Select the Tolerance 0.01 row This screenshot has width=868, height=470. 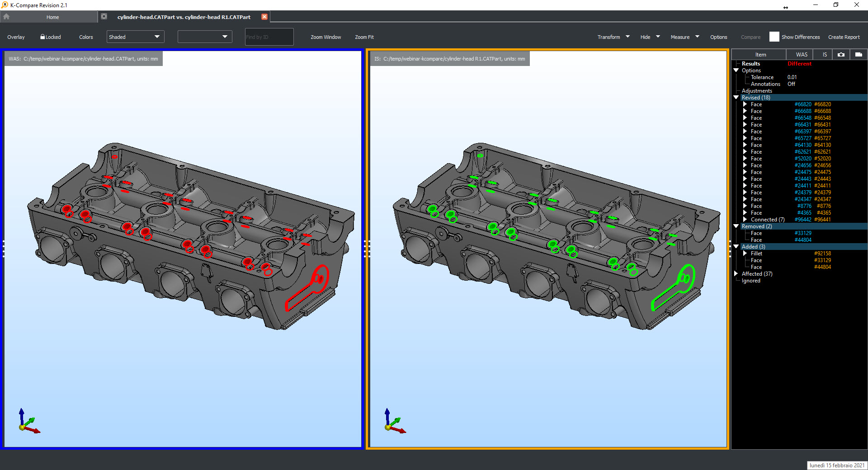[x=799, y=77]
